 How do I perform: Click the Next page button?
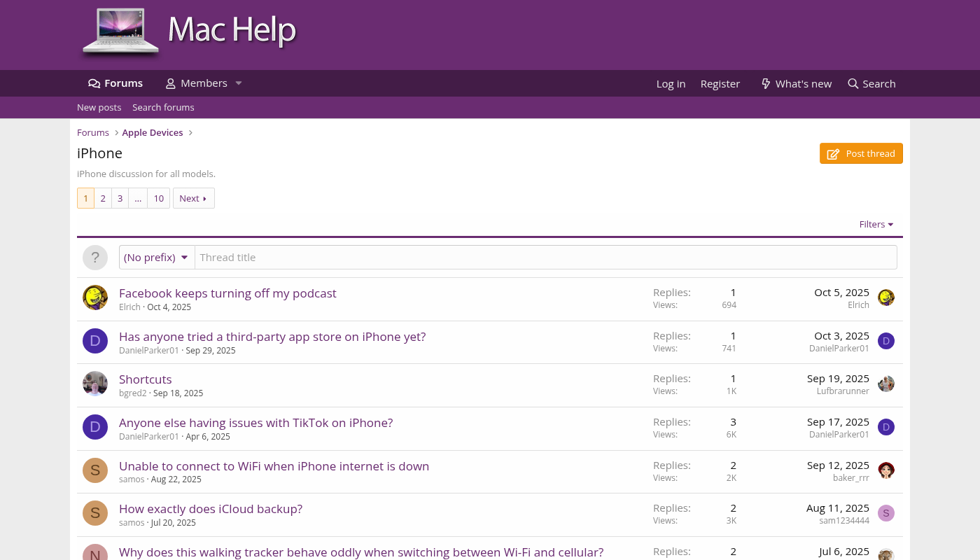[x=193, y=199]
